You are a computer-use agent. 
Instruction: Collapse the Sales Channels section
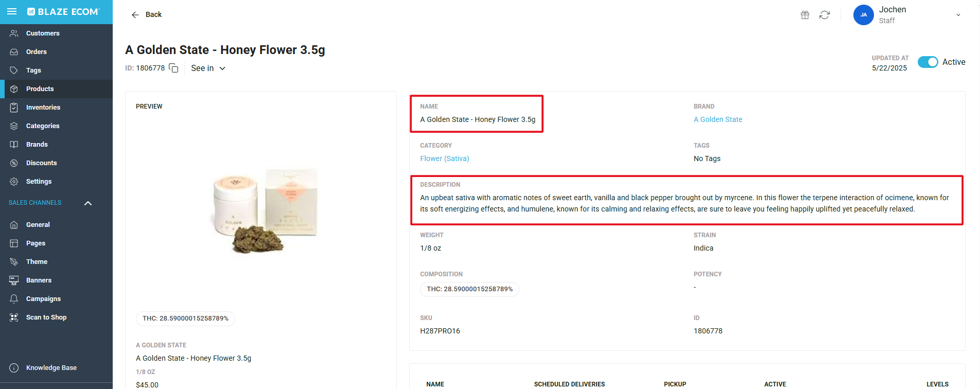[x=88, y=203]
